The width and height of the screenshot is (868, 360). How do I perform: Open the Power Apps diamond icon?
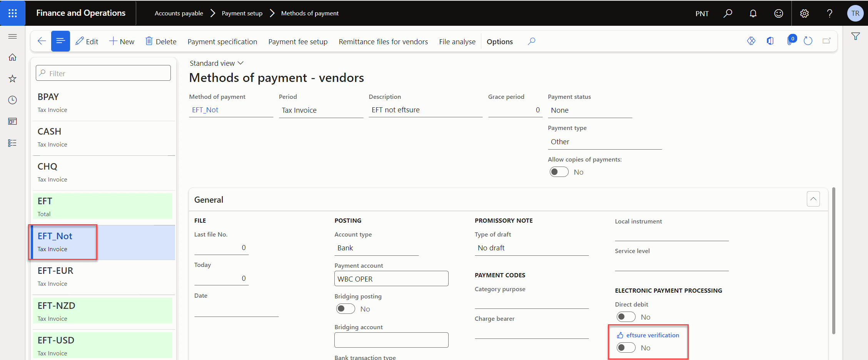751,41
